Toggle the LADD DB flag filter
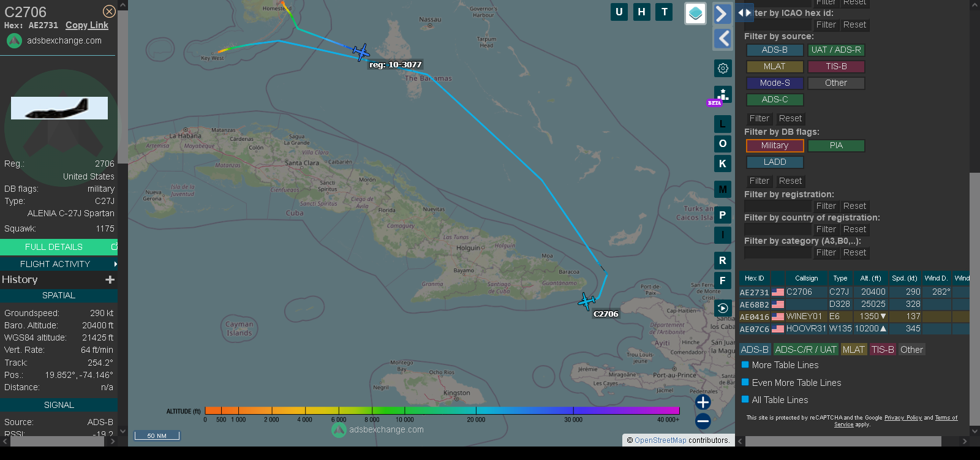980x460 pixels. (775, 162)
